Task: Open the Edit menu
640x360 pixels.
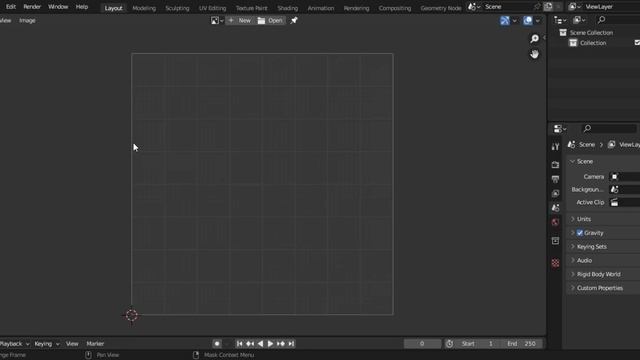Action: tap(11, 7)
